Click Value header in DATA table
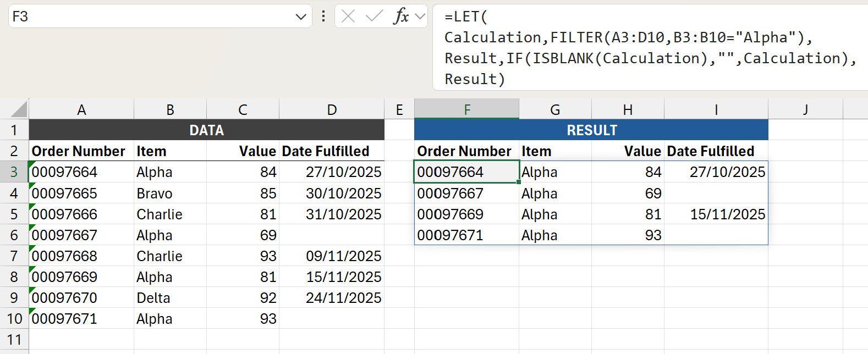 tap(243, 151)
